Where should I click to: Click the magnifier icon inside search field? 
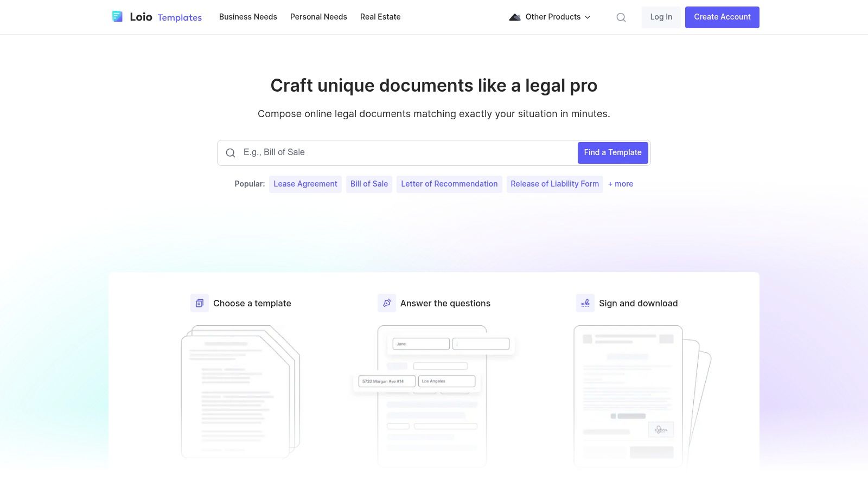[x=231, y=153]
